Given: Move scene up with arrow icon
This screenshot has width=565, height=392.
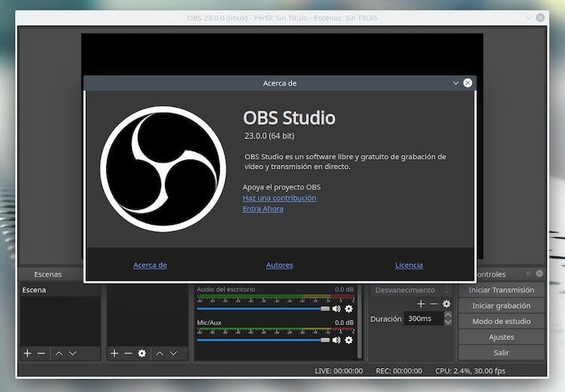Looking at the screenshot, I should 59,354.
